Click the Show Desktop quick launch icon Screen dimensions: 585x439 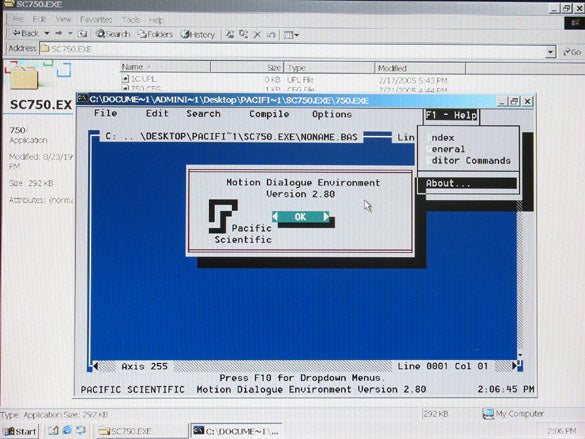53,430
